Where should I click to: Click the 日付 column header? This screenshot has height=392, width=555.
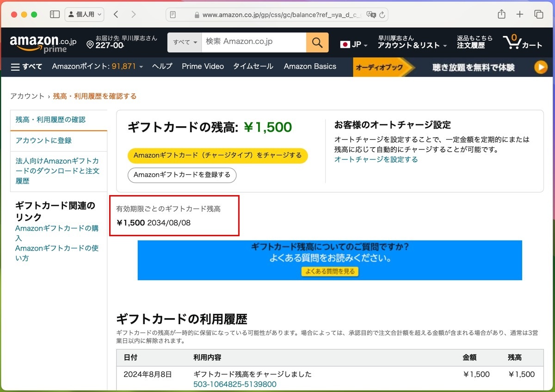click(x=130, y=357)
